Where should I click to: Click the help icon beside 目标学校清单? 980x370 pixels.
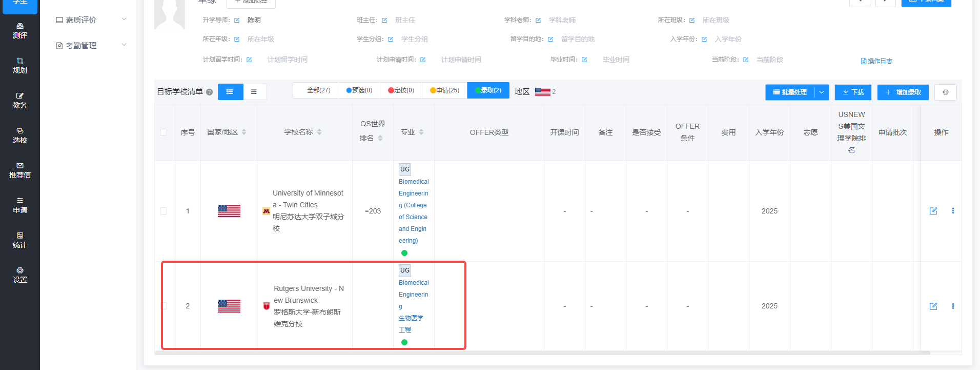tap(209, 92)
